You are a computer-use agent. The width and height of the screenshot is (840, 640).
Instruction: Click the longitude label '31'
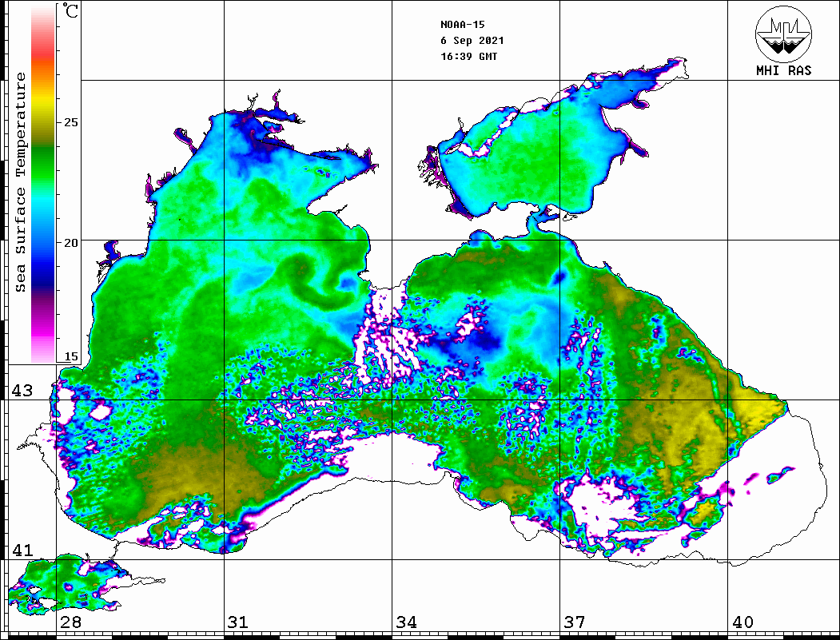click(238, 622)
